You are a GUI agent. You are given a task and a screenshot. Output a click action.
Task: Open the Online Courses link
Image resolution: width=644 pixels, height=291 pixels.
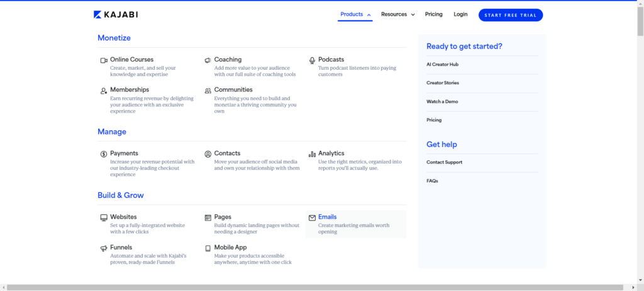[131, 60]
